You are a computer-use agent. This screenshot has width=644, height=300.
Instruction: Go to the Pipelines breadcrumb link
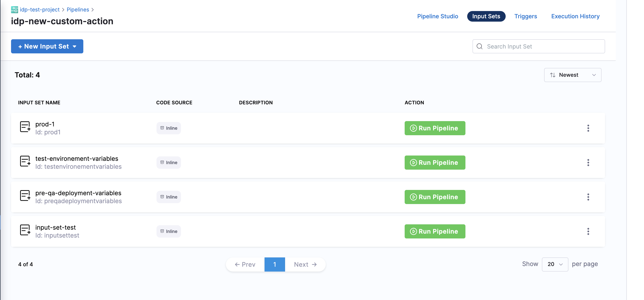(78, 10)
